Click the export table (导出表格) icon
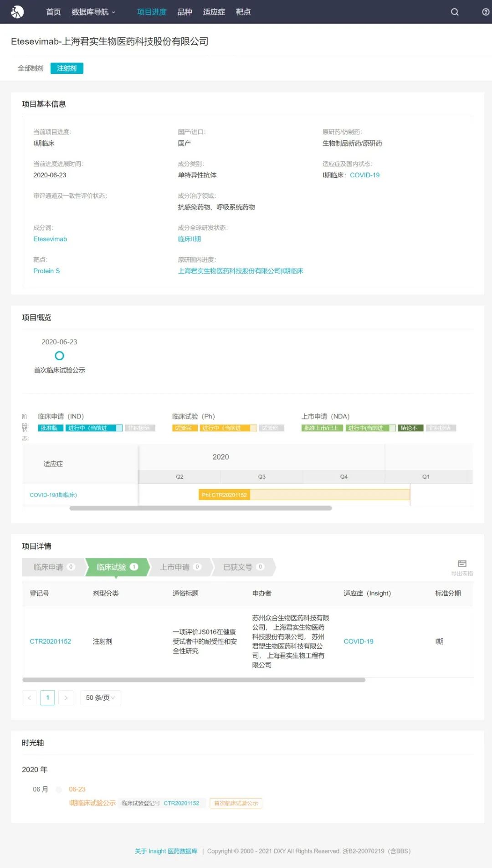 [x=462, y=564]
